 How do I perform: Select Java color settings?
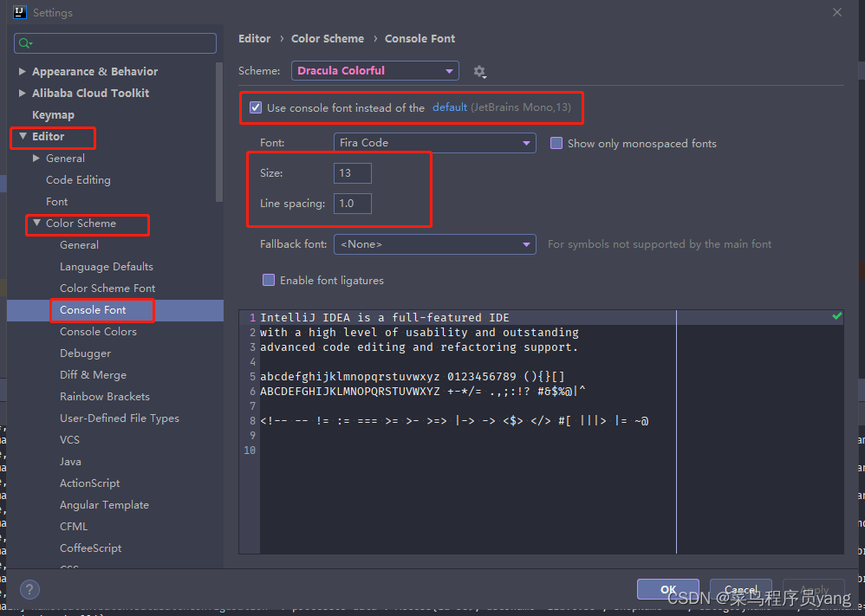coord(70,462)
